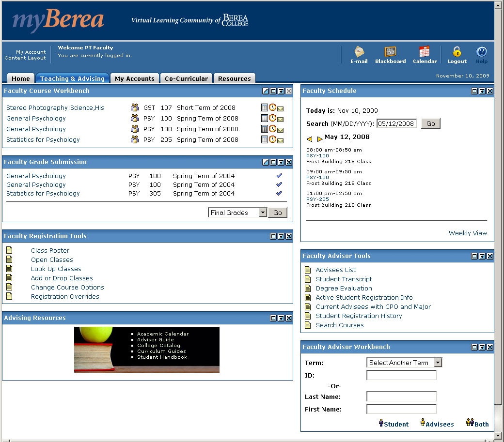The image size is (504, 442).
Task: Open the Calendar icon in the header
Action: click(425, 52)
